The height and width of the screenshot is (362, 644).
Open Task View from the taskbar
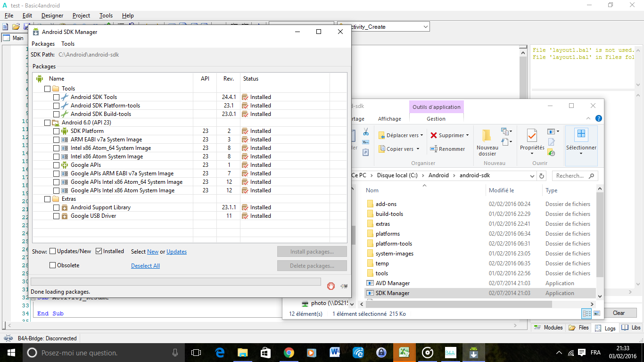(196, 353)
